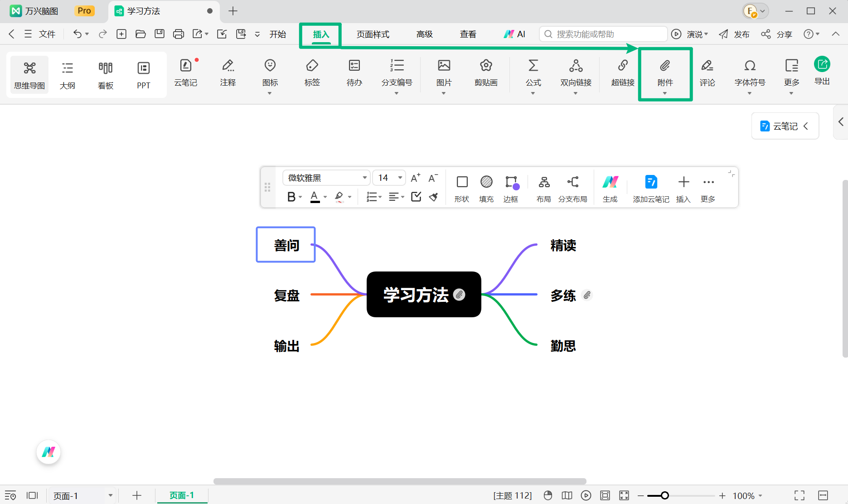Click the 发布 publish button
This screenshot has height=504, width=848.
[734, 34]
